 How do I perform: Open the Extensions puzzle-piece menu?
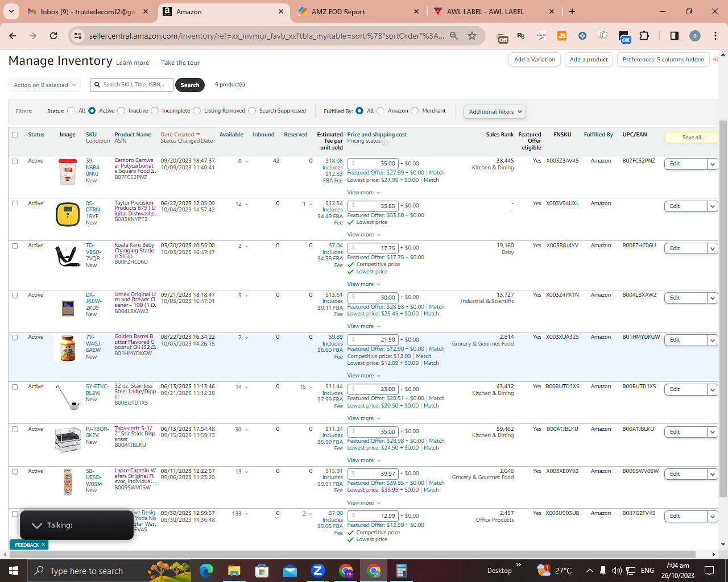(644, 36)
